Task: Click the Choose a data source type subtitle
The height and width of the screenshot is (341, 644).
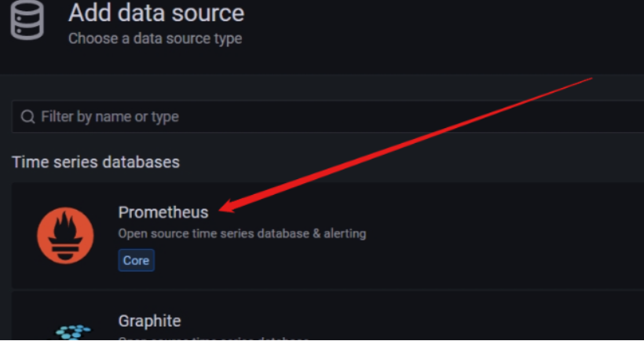Action: tap(155, 38)
